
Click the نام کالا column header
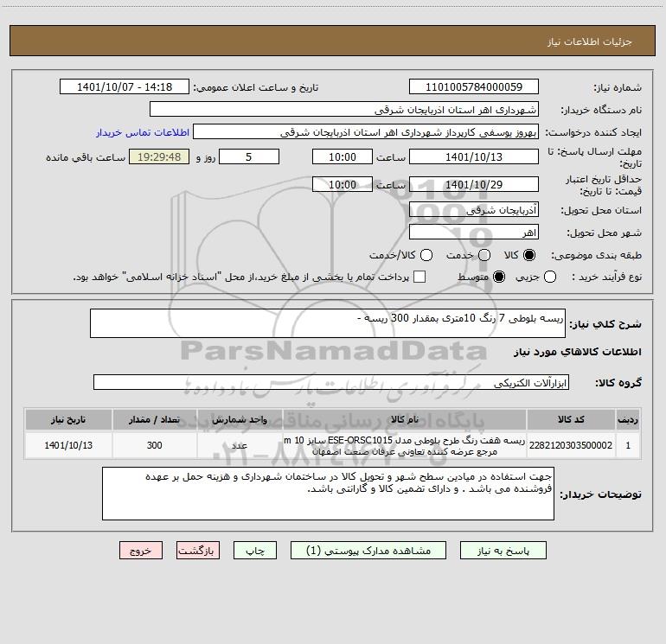pos(405,420)
